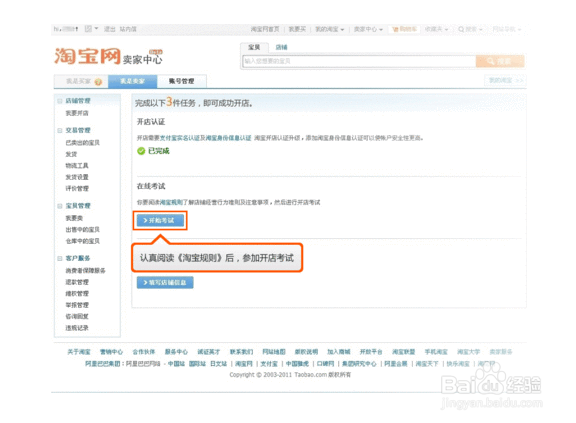Viewport: 576px width, 423px height.
Task: Click the 填写店铺信息 button
Action: click(165, 282)
